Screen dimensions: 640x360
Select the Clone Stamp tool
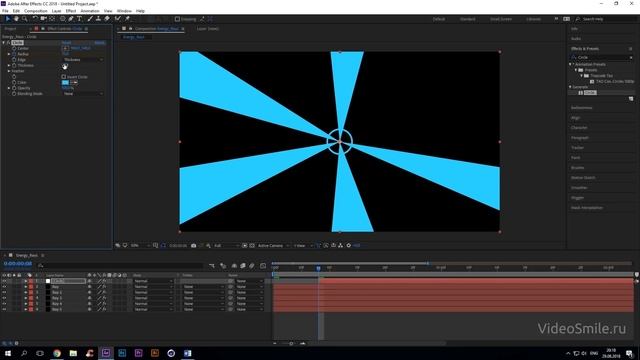coord(98,19)
